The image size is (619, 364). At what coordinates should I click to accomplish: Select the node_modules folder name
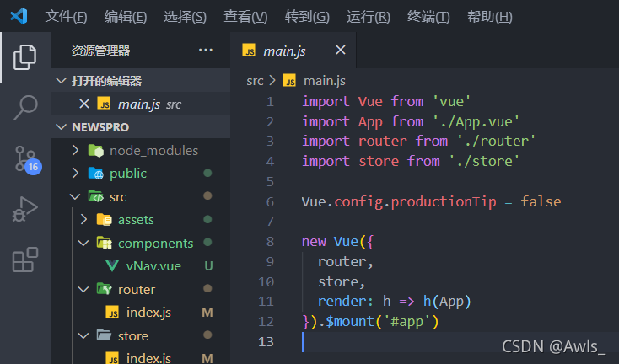point(154,150)
